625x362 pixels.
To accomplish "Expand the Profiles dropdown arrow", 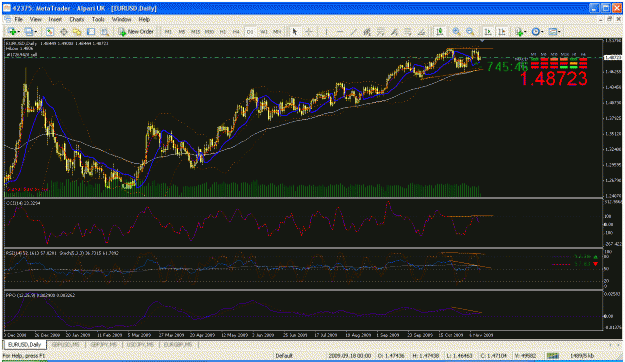I will [36, 32].
